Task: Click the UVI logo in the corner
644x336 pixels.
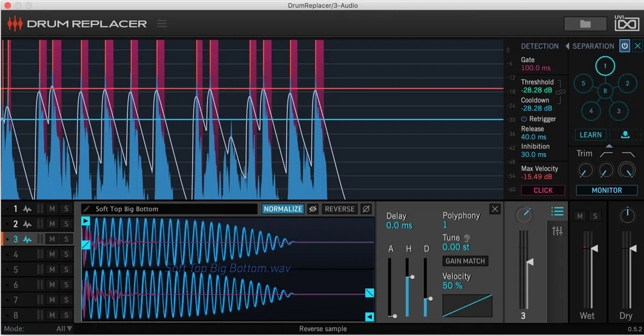Action: click(626, 24)
